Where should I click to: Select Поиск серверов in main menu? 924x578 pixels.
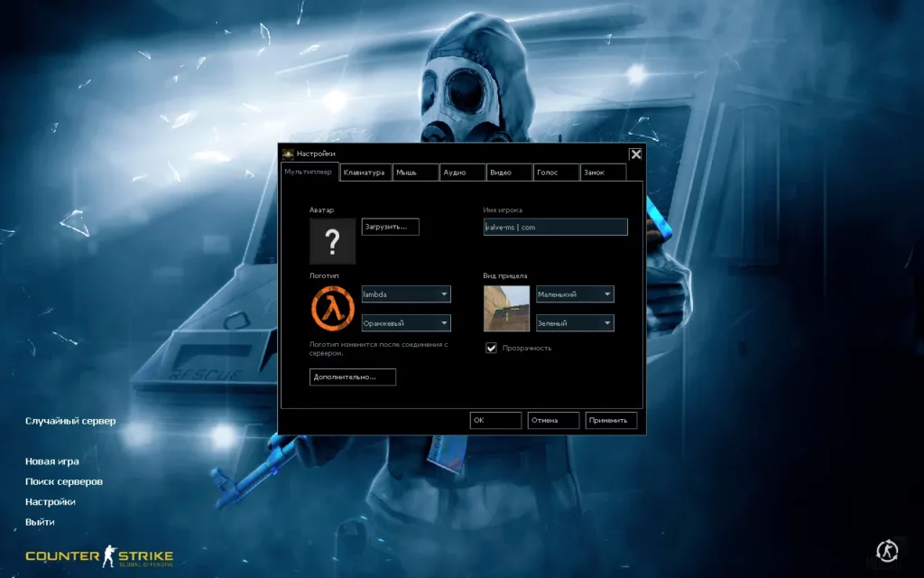64,481
